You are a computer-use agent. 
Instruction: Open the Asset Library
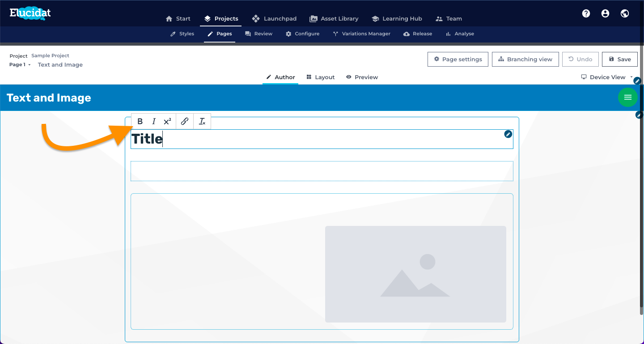(334, 18)
